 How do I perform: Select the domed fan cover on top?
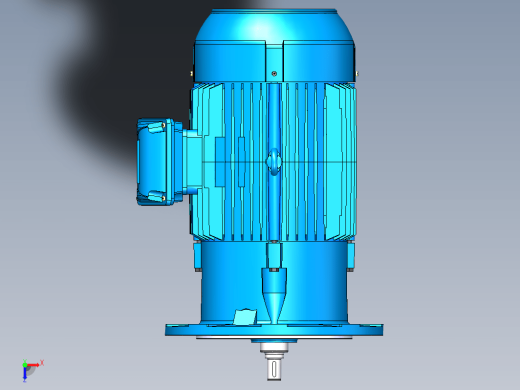click(x=274, y=45)
